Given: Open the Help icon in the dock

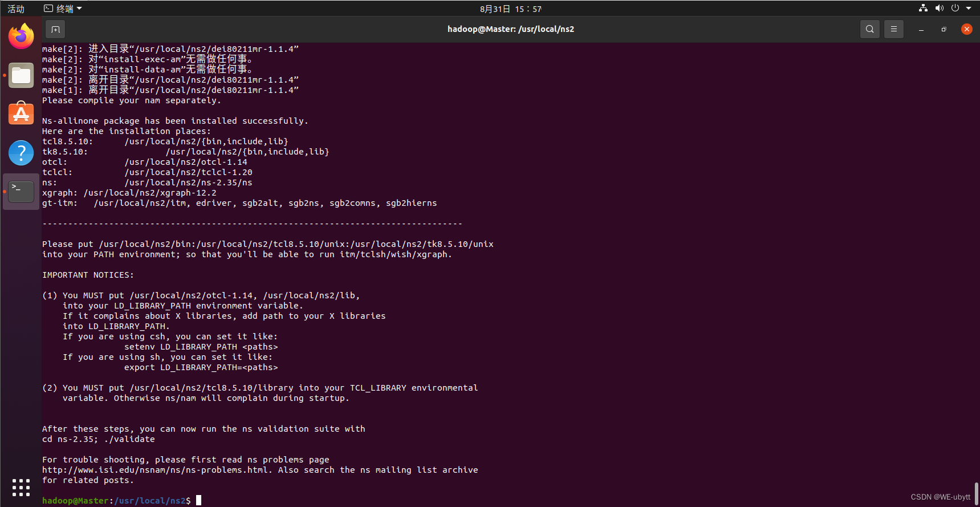Looking at the screenshot, I should 21,153.
